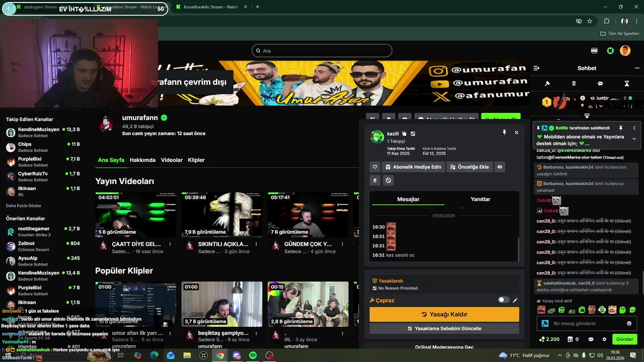Image resolution: width=644 pixels, height=362 pixels.
Task: Click the chat bubble icon near Gönder
Action: tap(591, 339)
